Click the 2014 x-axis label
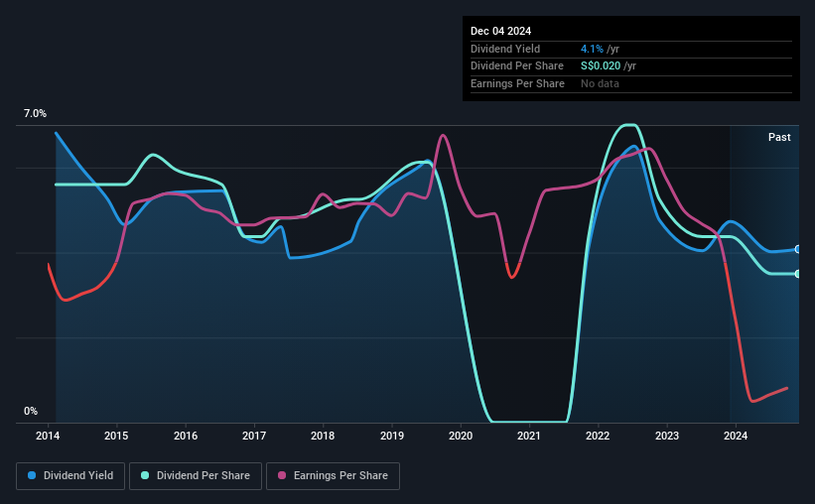Screen dimensions: 815x504 point(48,436)
